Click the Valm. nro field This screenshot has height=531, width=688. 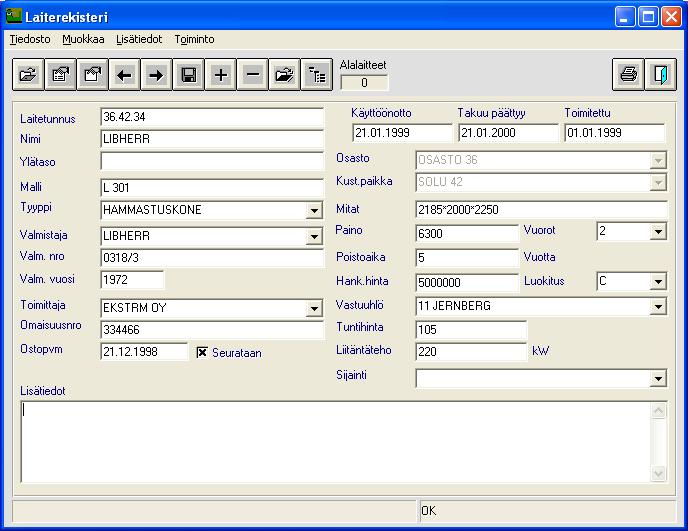212,258
